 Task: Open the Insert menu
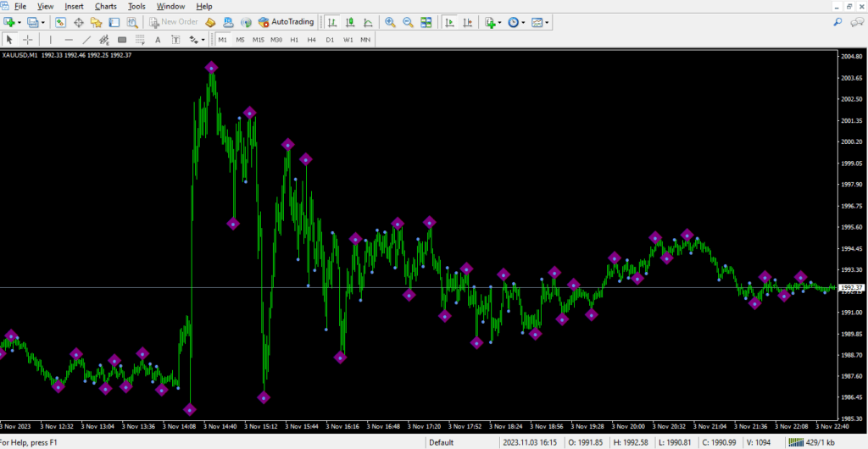point(75,6)
